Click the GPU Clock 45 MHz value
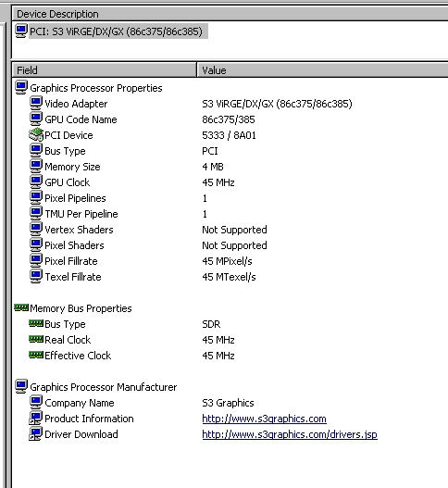This screenshot has height=488, width=448. coord(218,182)
